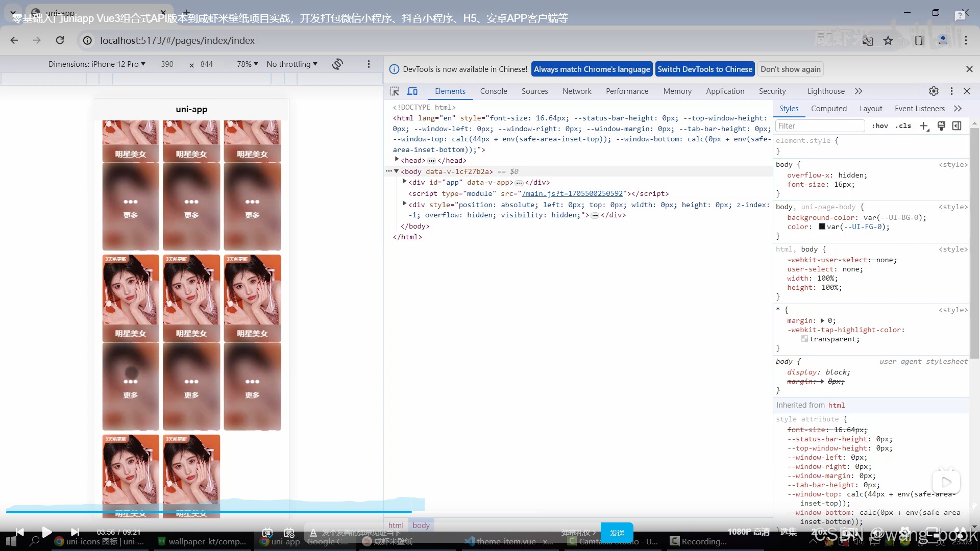Click the black color swatch for color property

point(822,227)
